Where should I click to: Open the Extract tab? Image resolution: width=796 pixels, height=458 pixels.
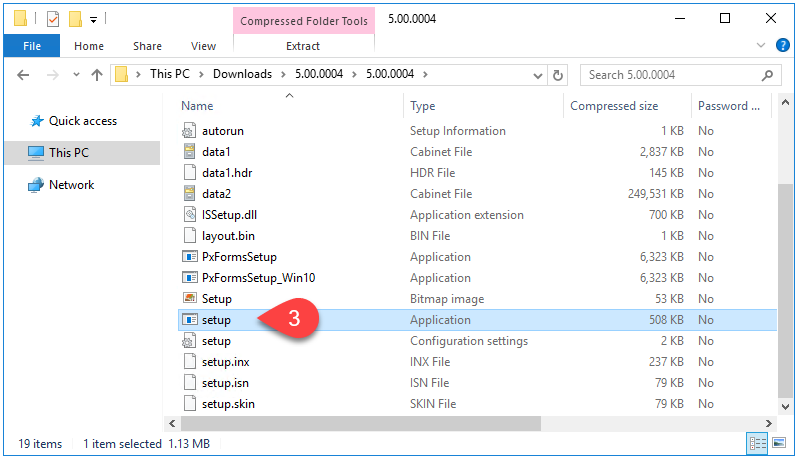(303, 46)
